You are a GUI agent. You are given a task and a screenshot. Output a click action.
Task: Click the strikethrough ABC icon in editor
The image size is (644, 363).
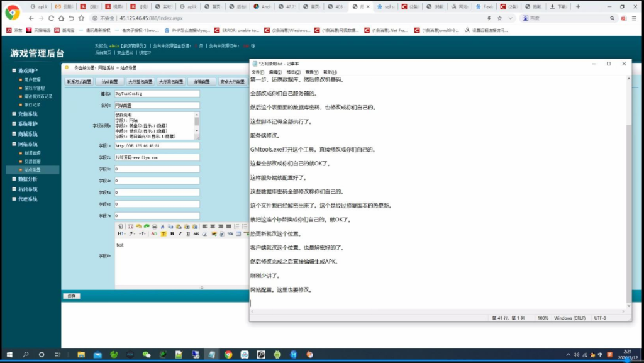[x=196, y=234]
